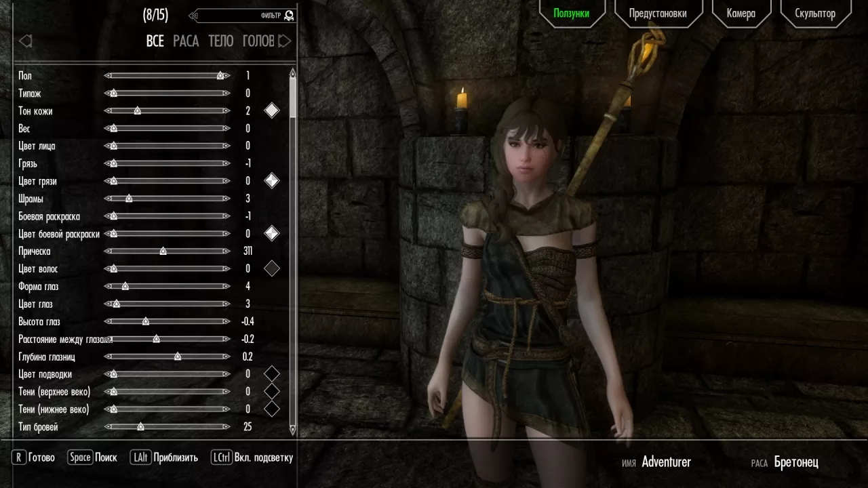Click the Высота глаз value -0.4
This screenshot has width=868, height=488.
coord(248,321)
